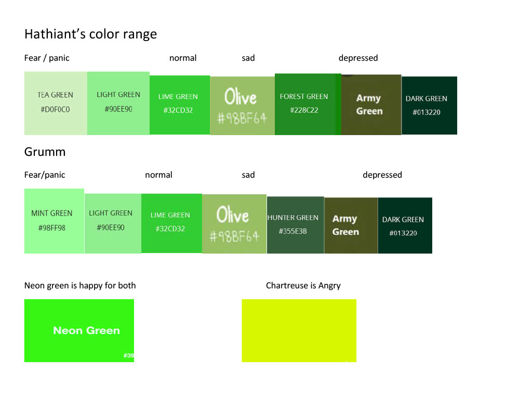The height and width of the screenshot is (411, 532).
Task: Click Hathiant's Lime Green #32CD32 swatch
Action: coord(180,105)
